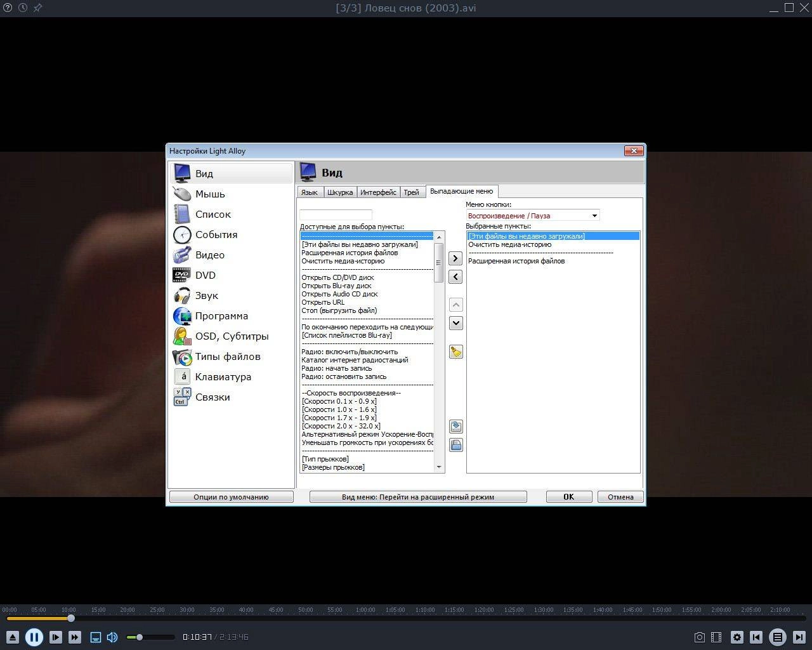Clear the chosen items with broom icon

click(x=455, y=352)
